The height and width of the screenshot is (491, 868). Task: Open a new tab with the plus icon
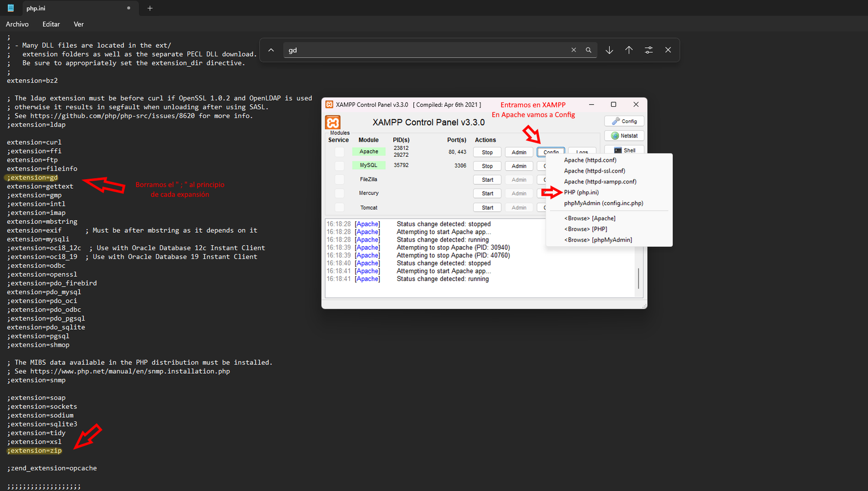(x=150, y=8)
